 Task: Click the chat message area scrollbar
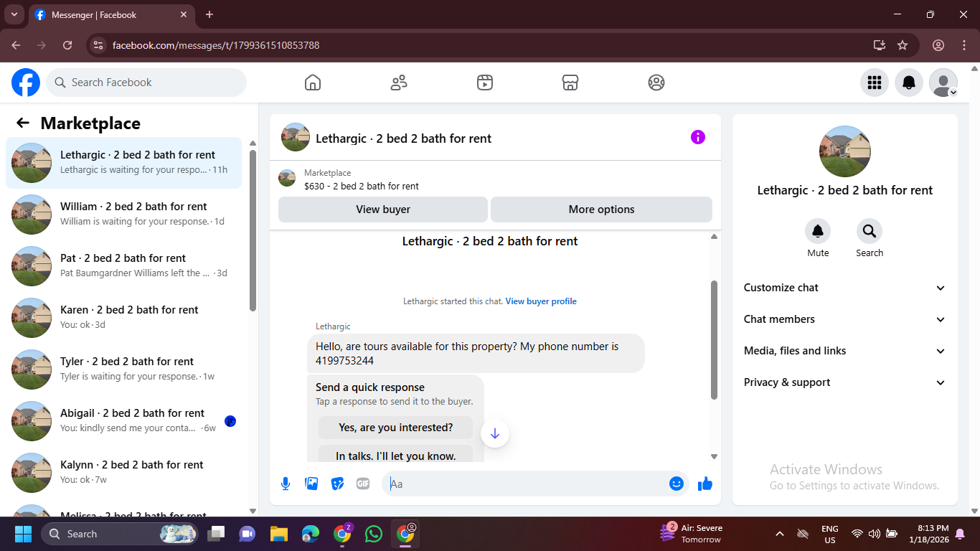[x=714, y=340]
